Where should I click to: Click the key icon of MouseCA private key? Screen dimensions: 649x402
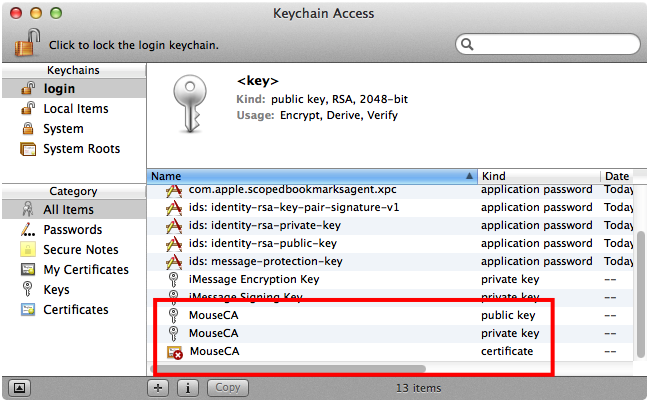tap(173, 333)
